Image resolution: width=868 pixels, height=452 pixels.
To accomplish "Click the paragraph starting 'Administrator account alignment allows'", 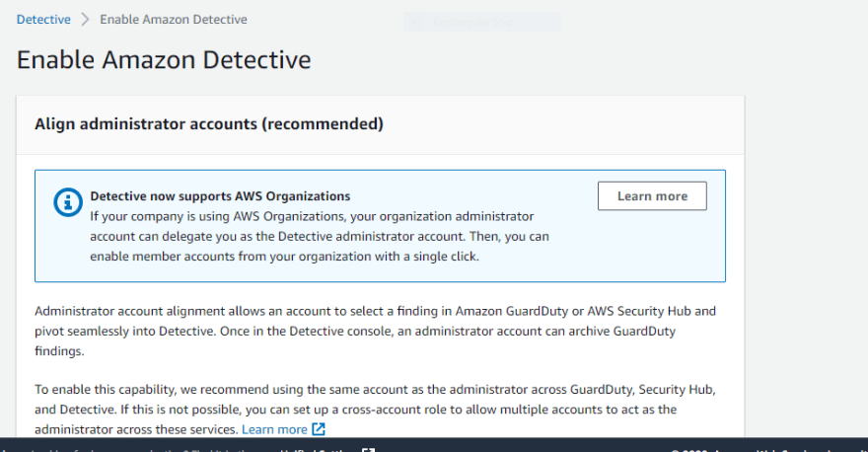I will tap(376, 332).
